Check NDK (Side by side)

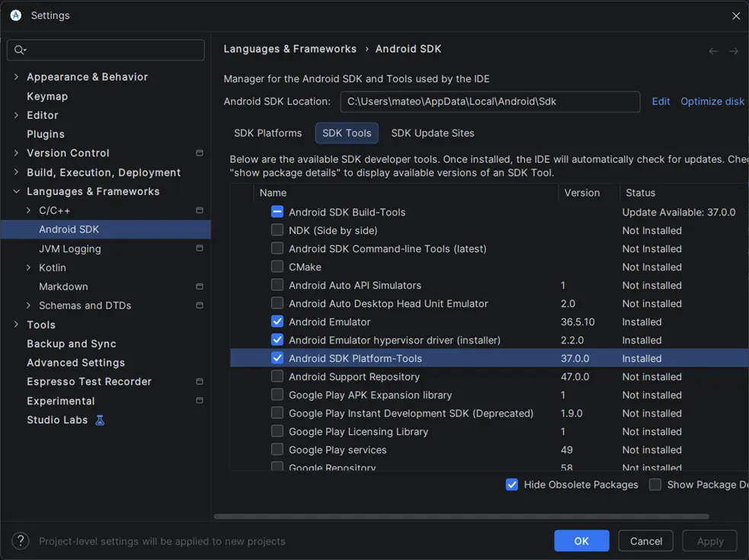tap(277, 230)
